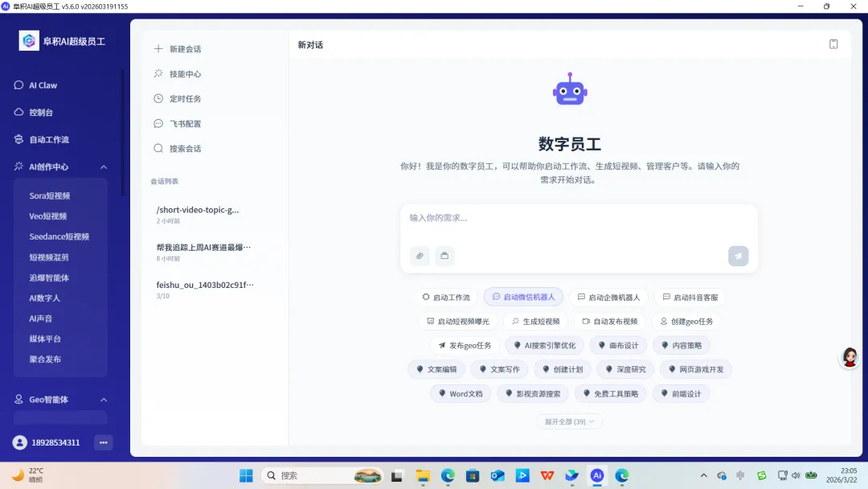The width and height of the screenshot is (868, 489).
Task: Click the 启动微信机器人 chip
Action: 524,298
